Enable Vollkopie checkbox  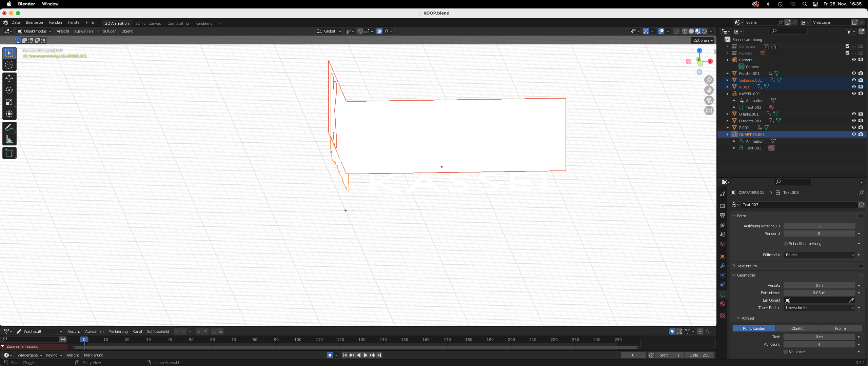pyautogui.click(x=786, y=352)
